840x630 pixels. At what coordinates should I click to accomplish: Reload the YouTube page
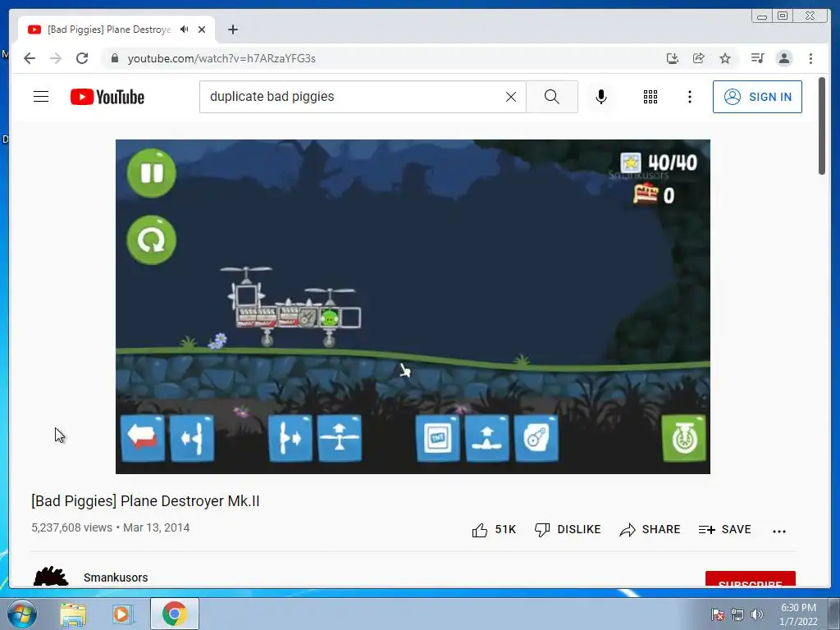point(82,58)
